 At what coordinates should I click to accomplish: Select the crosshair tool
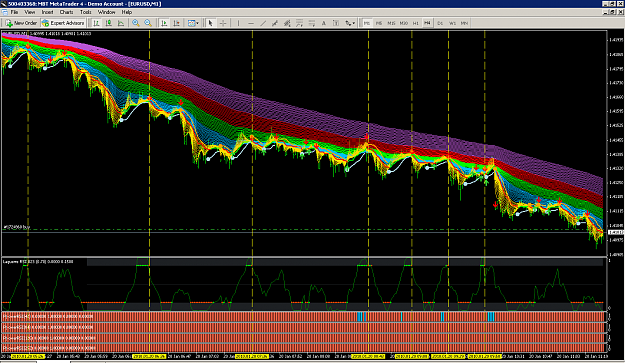(x=223, y=23)
